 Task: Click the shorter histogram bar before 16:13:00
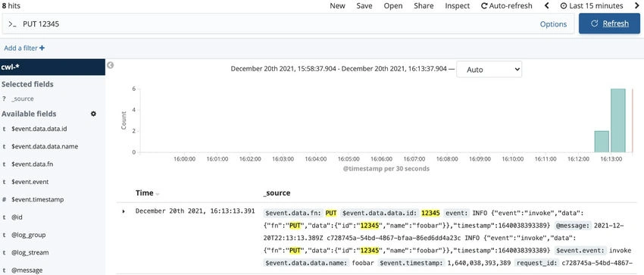pos(602,142)
